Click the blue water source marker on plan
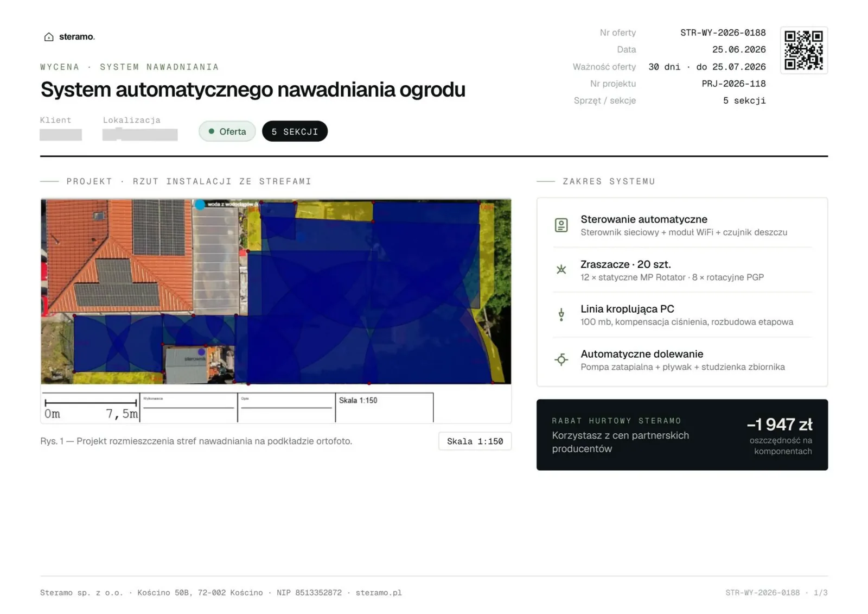 (x=200, y=205)
